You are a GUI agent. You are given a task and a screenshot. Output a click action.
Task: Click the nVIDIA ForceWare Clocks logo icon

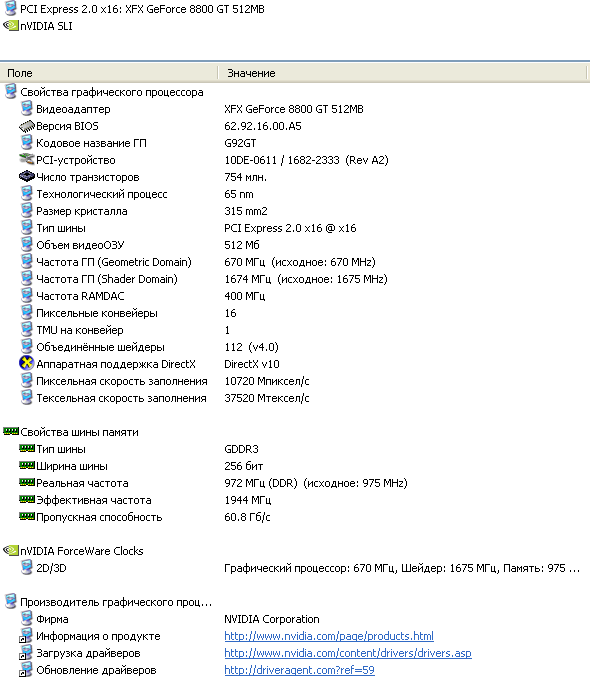(11, 551)
